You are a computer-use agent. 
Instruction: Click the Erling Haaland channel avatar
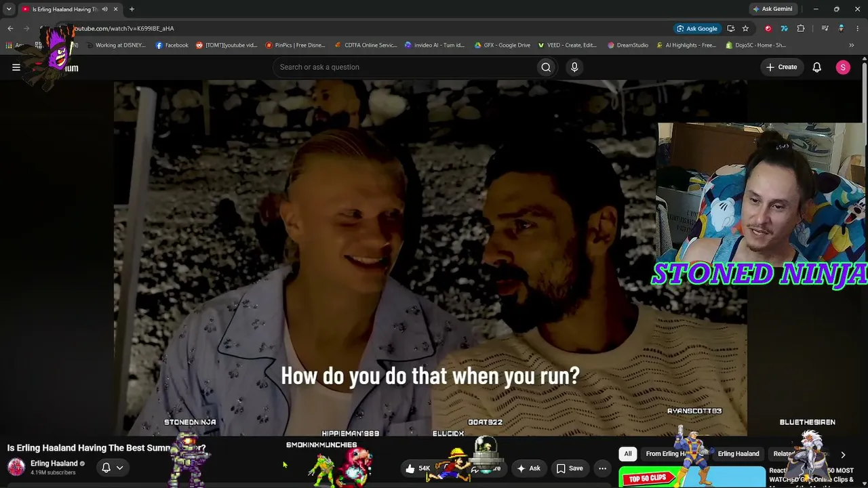pos(16,466)
